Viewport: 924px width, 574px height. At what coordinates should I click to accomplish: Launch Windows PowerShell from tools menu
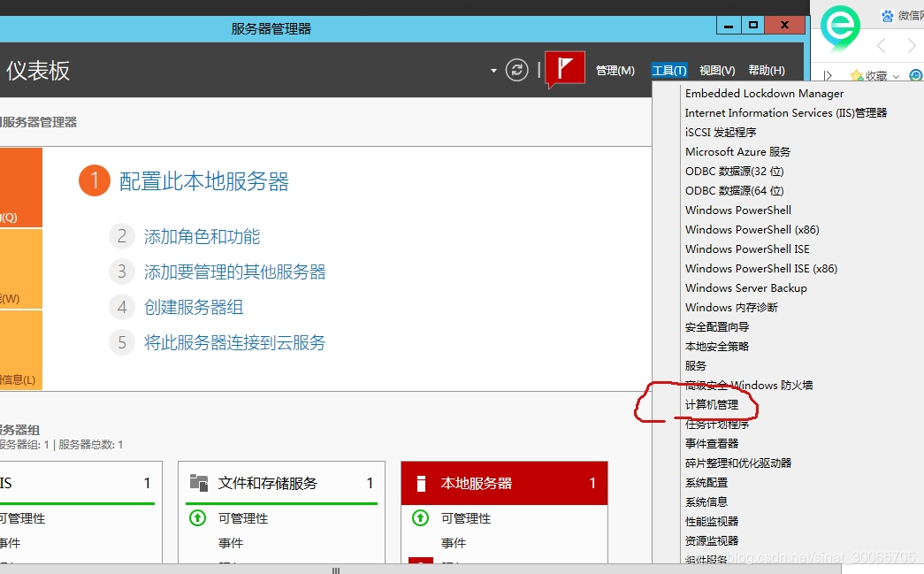[x=737, y=210]
